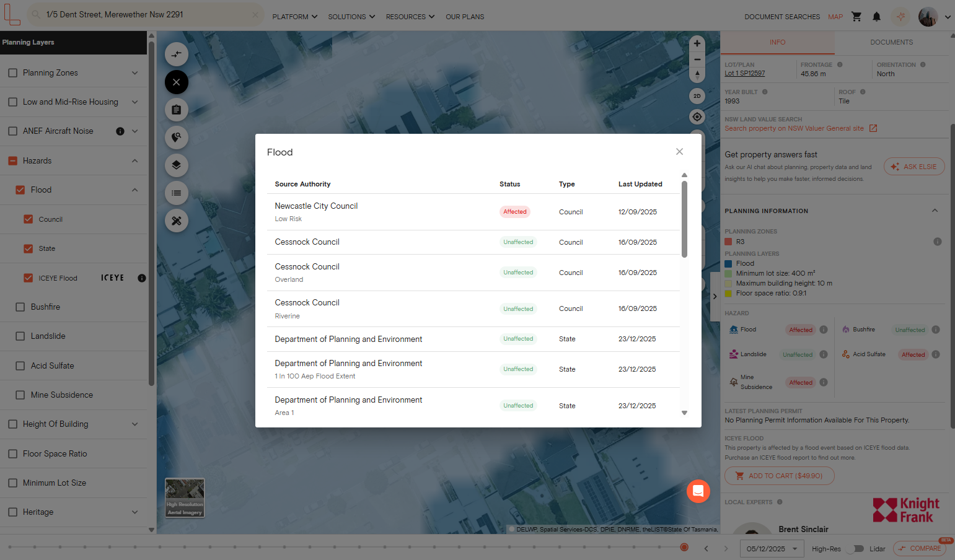Open the live chat bubble
The width and height of the screenshot is (955, 560).
click(x=698, y=491)
